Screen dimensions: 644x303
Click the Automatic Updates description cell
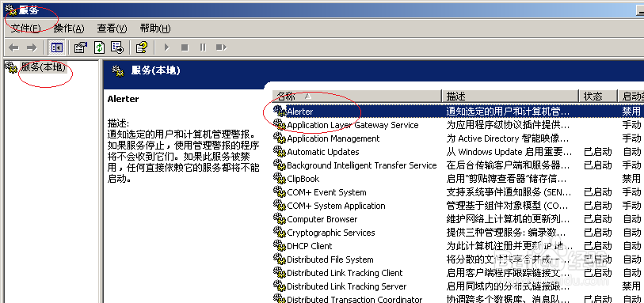pos(509,152)
